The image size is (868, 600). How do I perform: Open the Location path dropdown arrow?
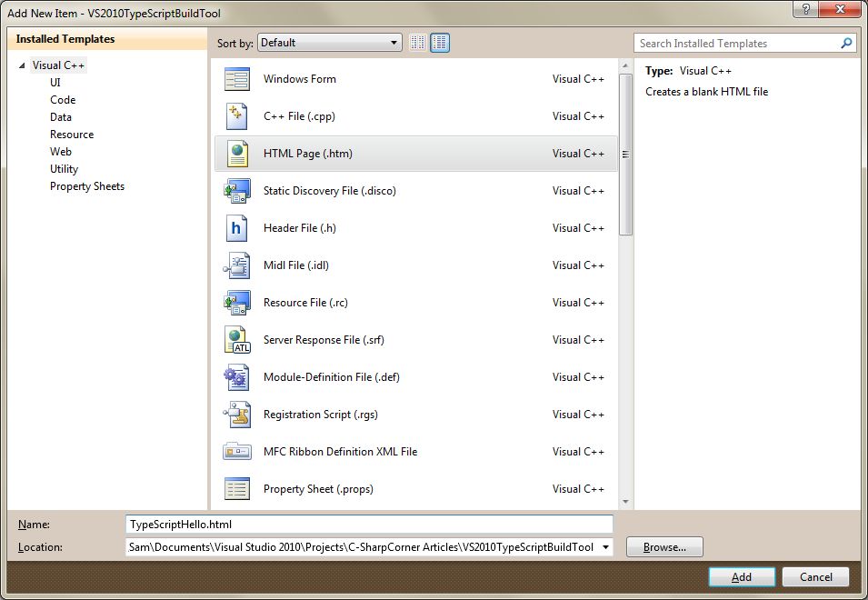click(605, 547)
